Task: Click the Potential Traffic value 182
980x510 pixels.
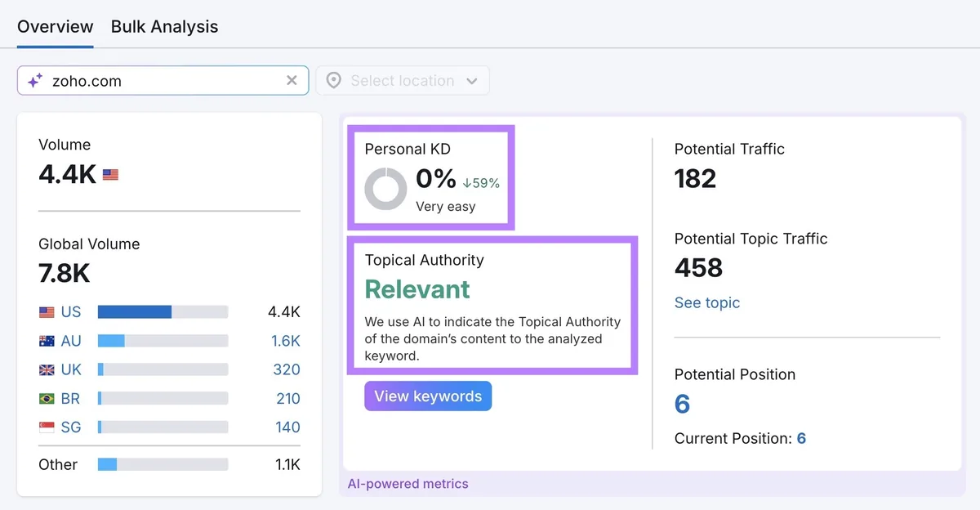Action: (x=695, y=178)
